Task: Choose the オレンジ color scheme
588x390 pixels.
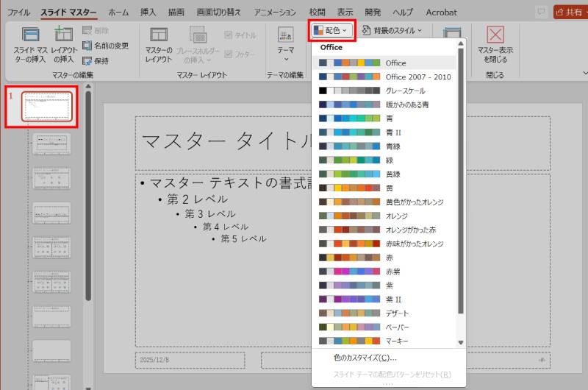Action: pyautogui.click(x=384, y=216)
